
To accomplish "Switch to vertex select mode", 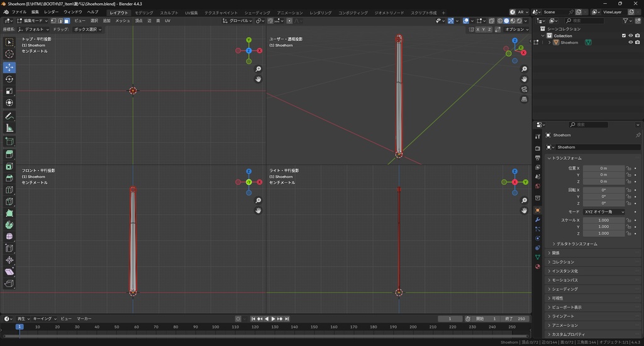I will [x=53, y=21].
